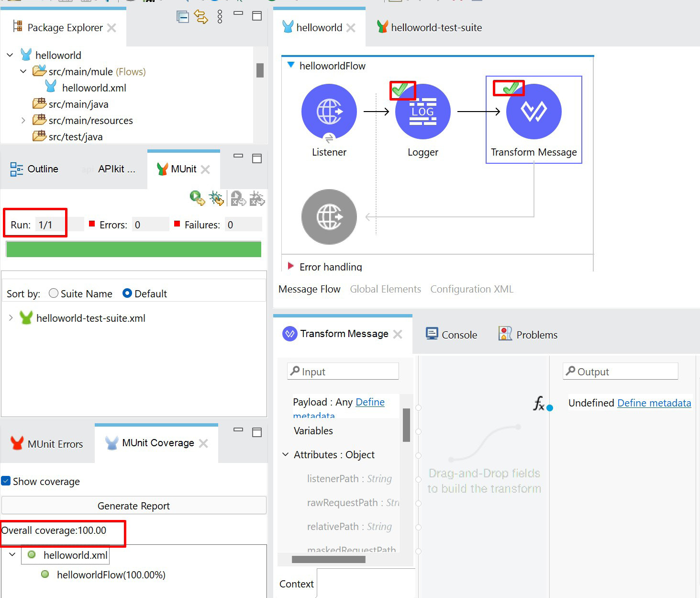
Task: Click the Input search field
Action: point(343,372)
